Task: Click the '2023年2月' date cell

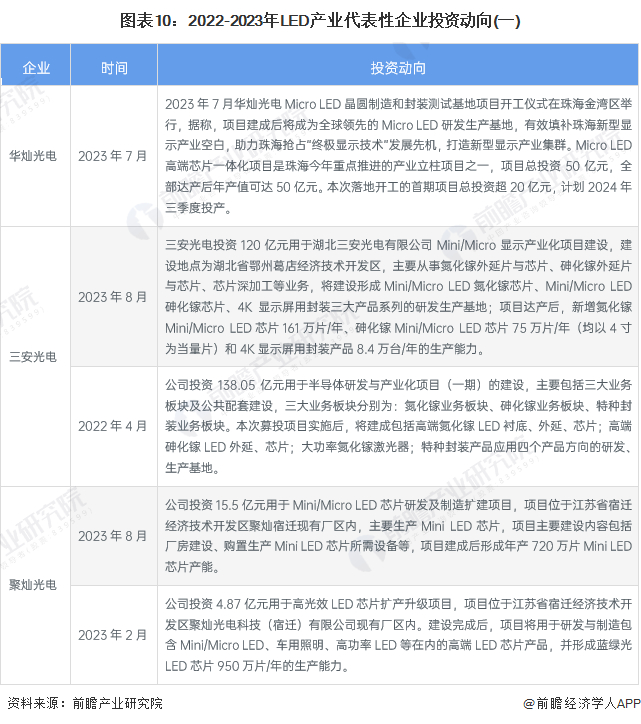Action: [112, 635]
